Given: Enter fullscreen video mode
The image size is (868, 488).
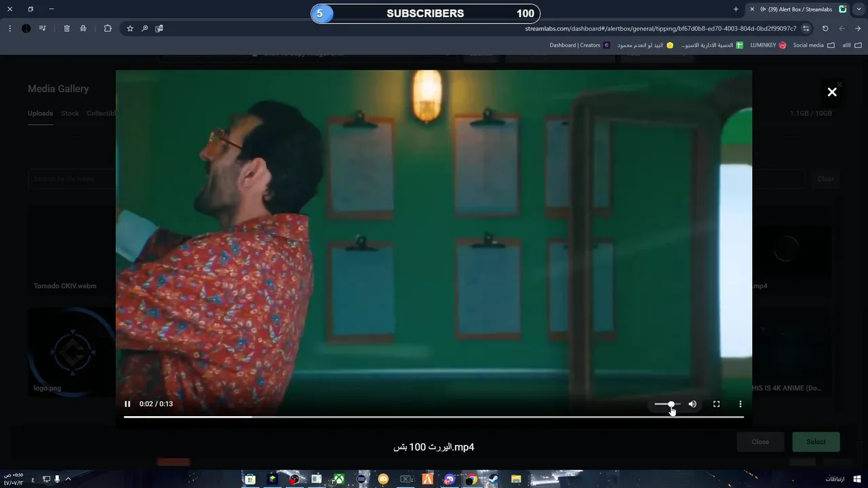Looking at the screenshot, I should coord(716,404).
